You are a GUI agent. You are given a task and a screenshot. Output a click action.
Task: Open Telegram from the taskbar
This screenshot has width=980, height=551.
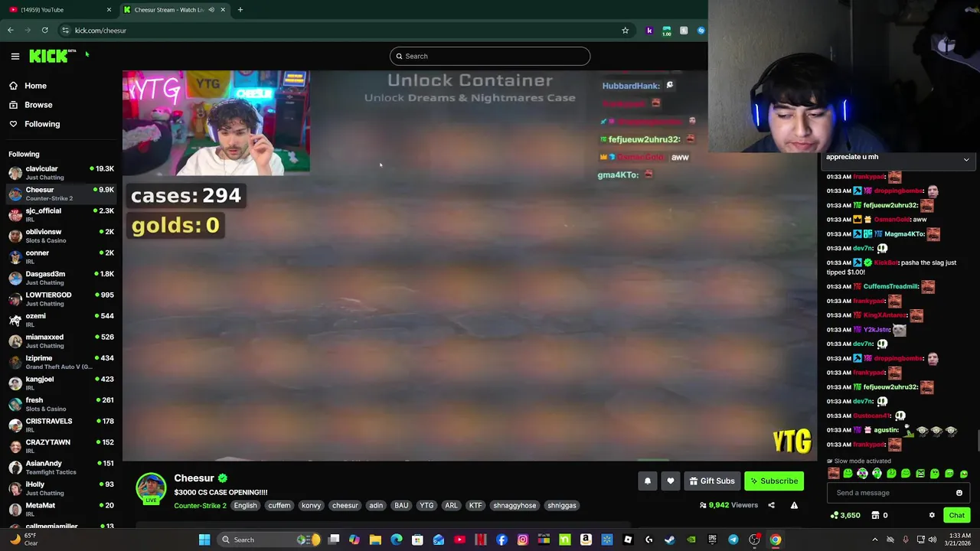(733, 540)
